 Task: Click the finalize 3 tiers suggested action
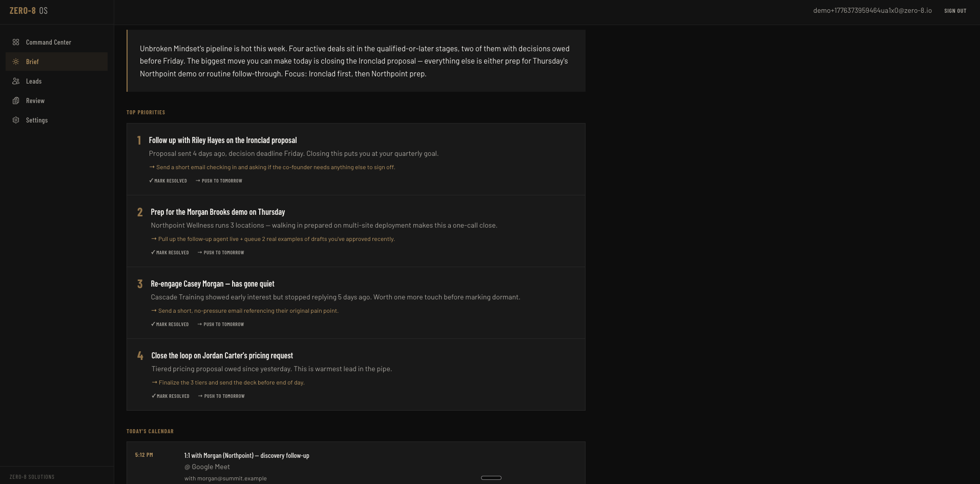click(x=231, y=382)
